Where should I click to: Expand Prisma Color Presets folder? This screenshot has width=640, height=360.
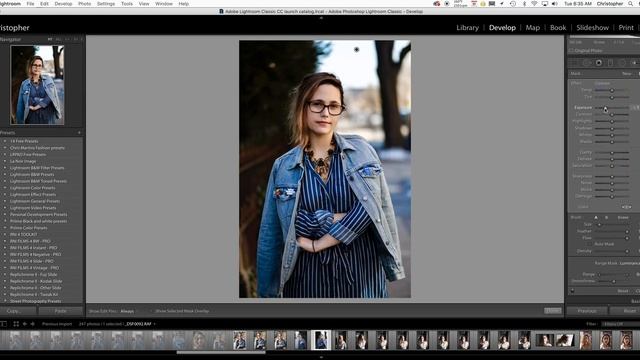[5, 228]
